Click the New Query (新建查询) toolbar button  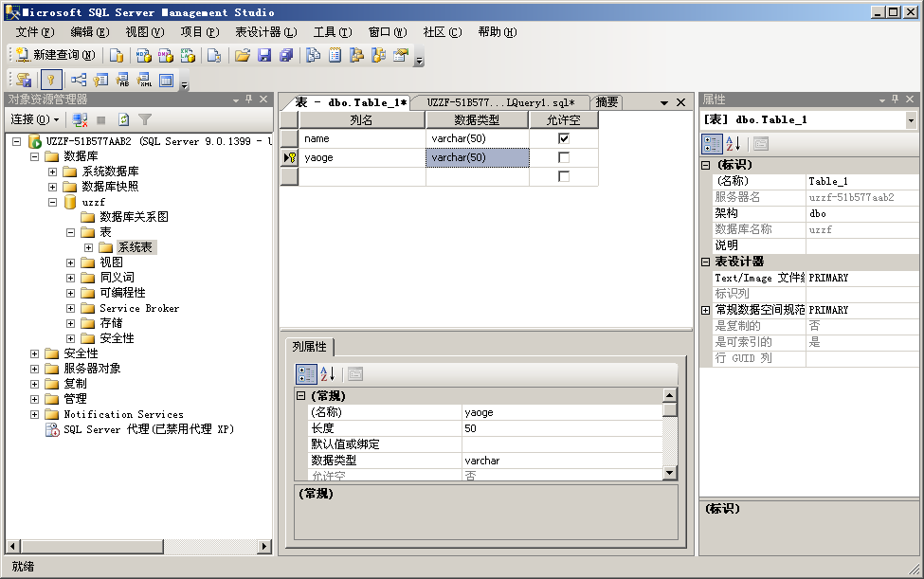point(55,55)
